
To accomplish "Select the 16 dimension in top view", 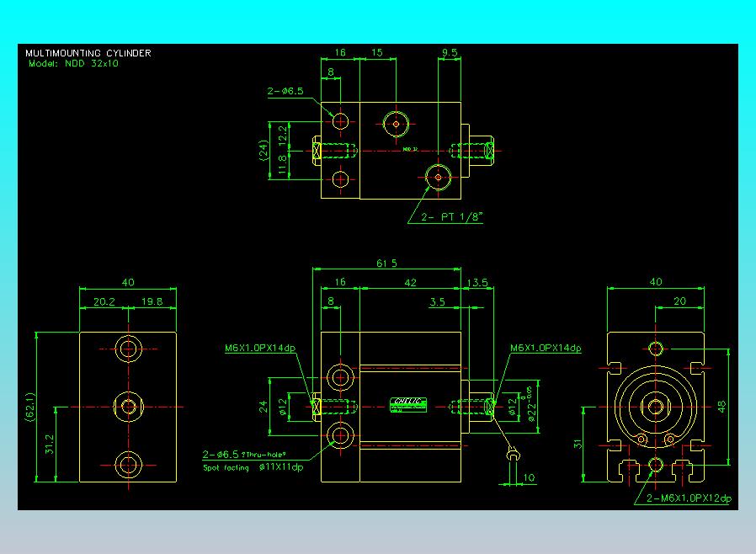I will coord(340,52).
